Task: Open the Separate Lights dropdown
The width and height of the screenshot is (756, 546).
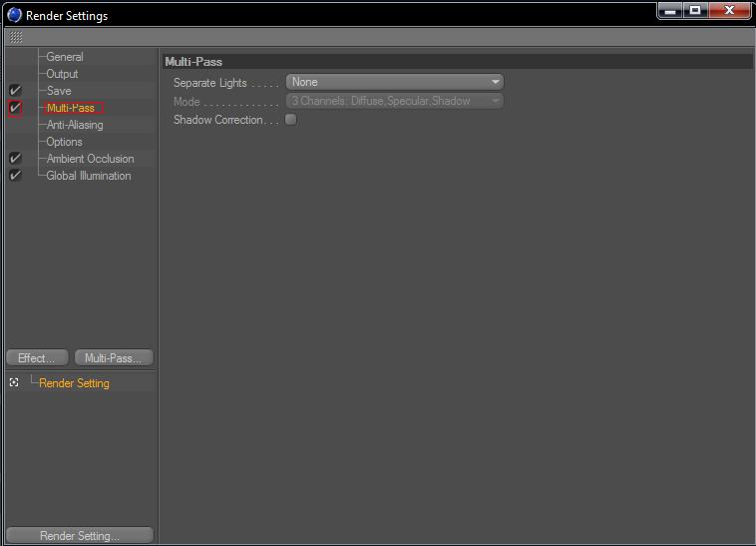Action: pos(395,82)
